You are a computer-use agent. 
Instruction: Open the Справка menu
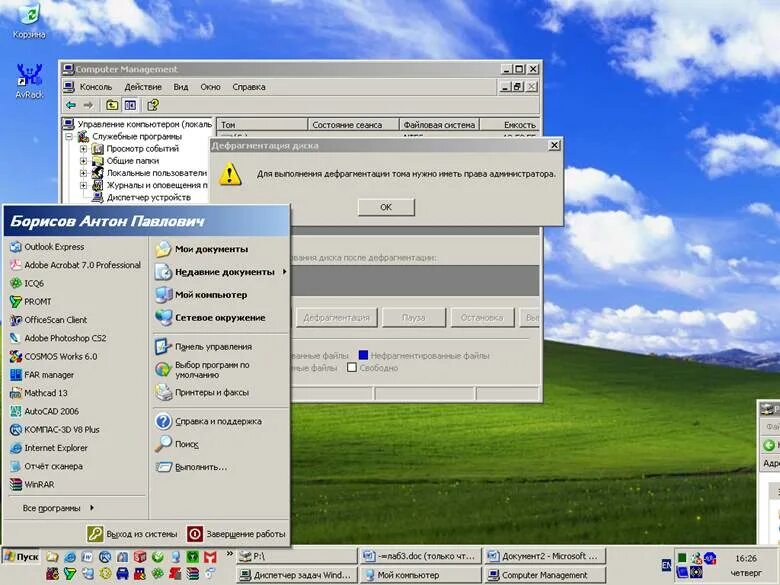pyautogui.click(x=249, y=87)
